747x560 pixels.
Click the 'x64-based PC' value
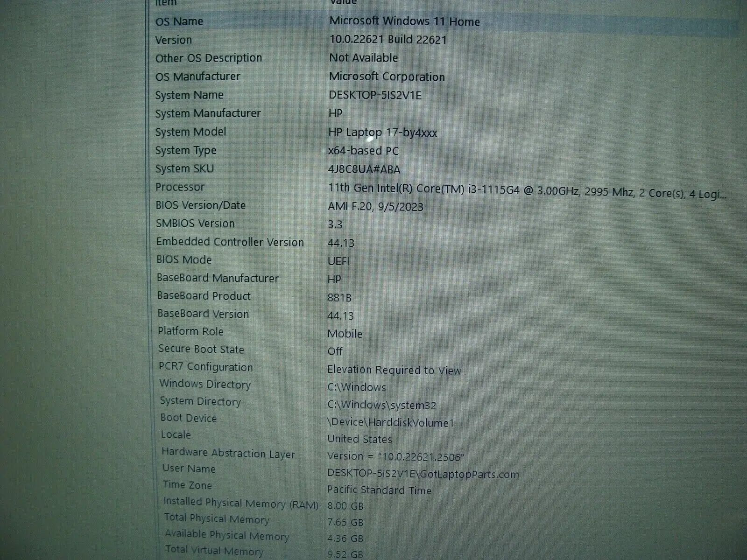coord(363,151)
